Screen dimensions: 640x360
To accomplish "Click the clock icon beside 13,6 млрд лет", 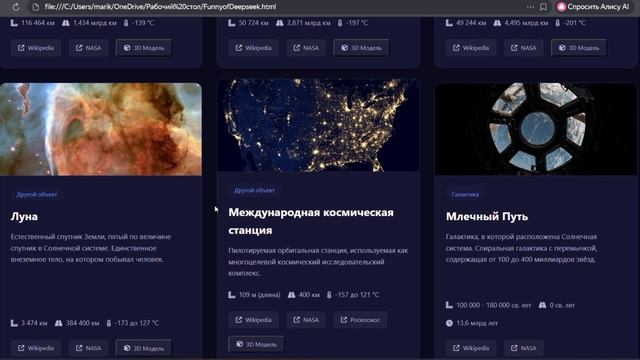I will click(449, 323).
